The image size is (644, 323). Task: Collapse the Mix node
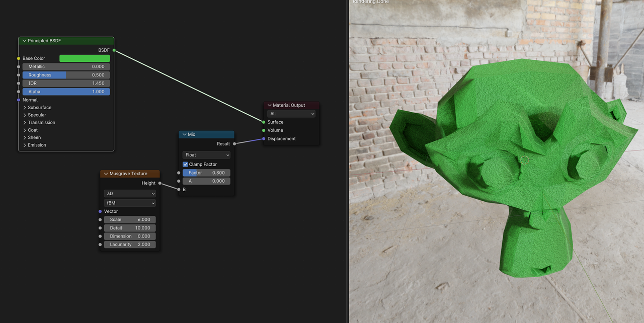(184, 134)
